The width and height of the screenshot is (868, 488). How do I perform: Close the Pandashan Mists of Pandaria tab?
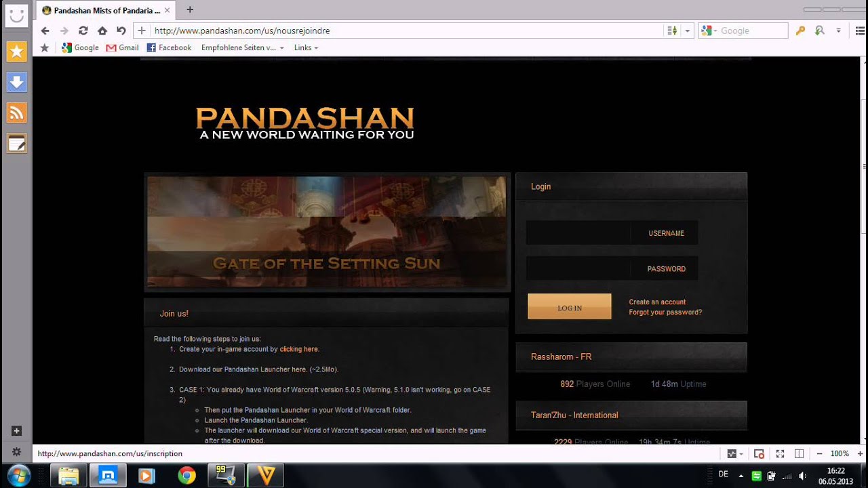point(167,10)
